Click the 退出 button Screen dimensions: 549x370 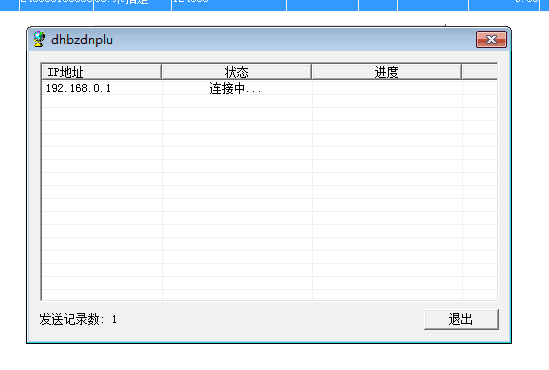[461, 319]
